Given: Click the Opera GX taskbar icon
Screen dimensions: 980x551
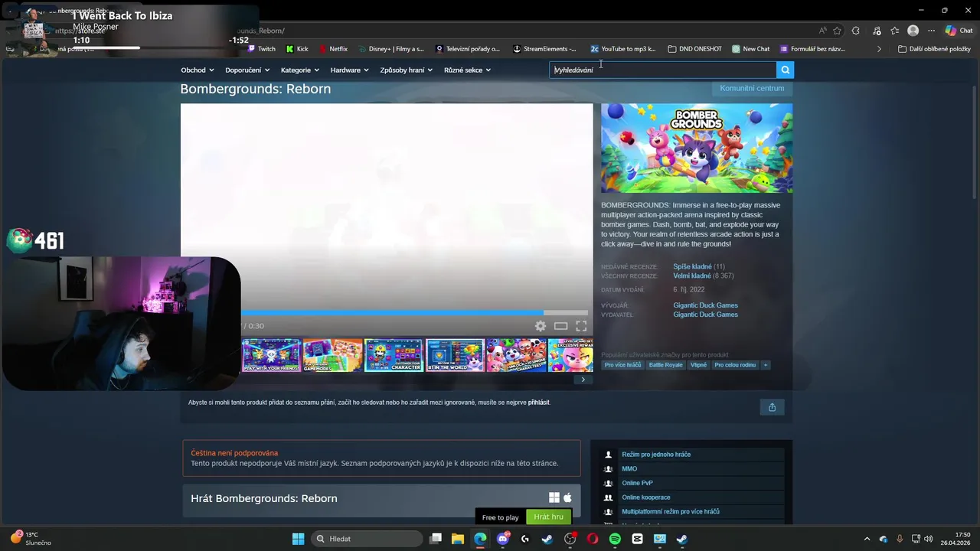Looking at the screenshot, I should point(592,539).
